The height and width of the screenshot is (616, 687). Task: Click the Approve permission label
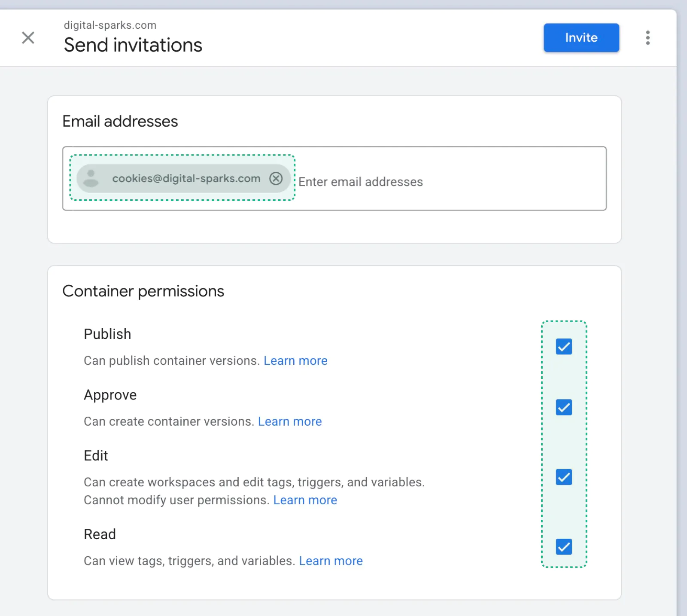coord(110,395)
